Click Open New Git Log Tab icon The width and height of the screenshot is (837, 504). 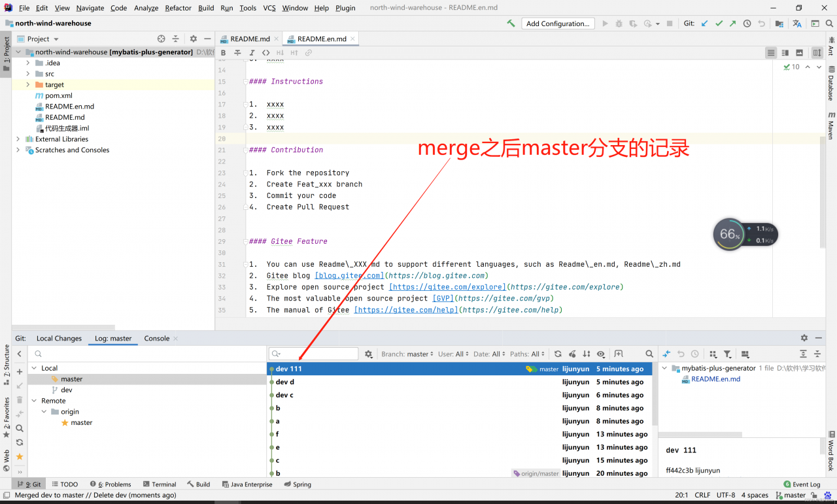coord(619,354)
